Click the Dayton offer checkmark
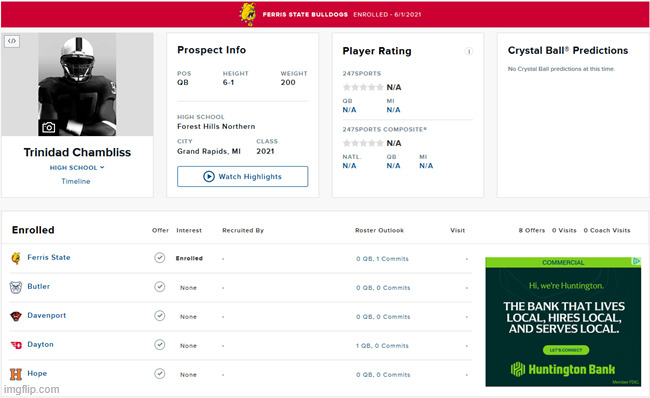The image size is (650, 398). coord(160,345)
